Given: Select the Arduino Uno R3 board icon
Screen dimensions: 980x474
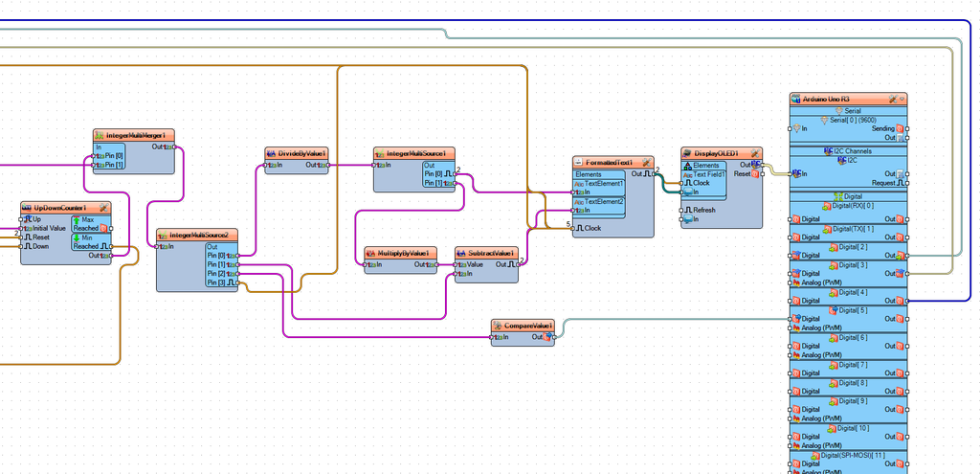Looking at the screenshot, I should [796, 99].
